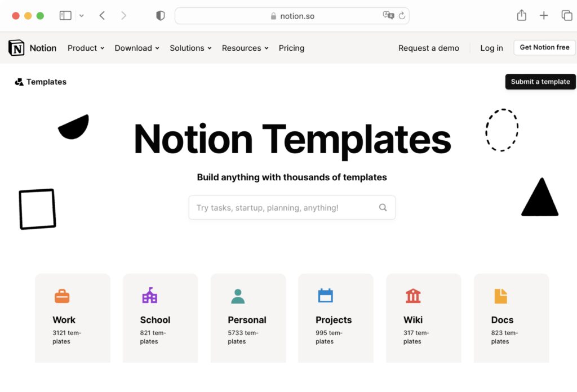This screenshot has height=392, width=577.
Task: Click the '821 templates' count text
Action: click(x=153, y=337)
